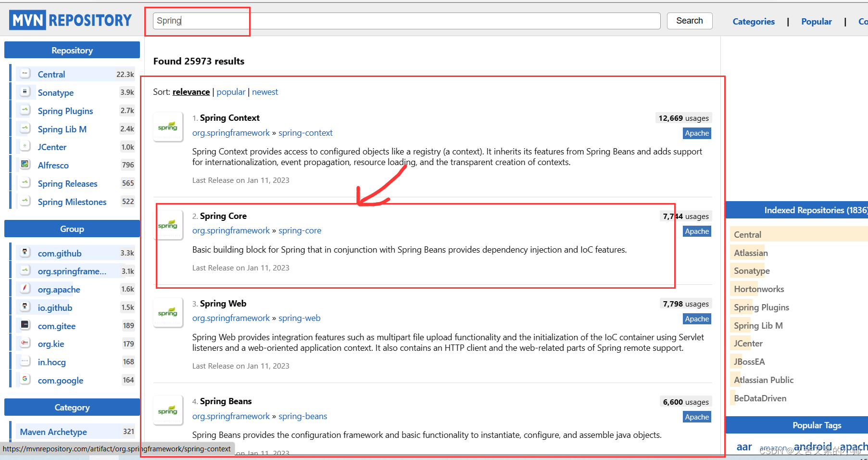Click the spring-beans artifact link

[302, 416]
